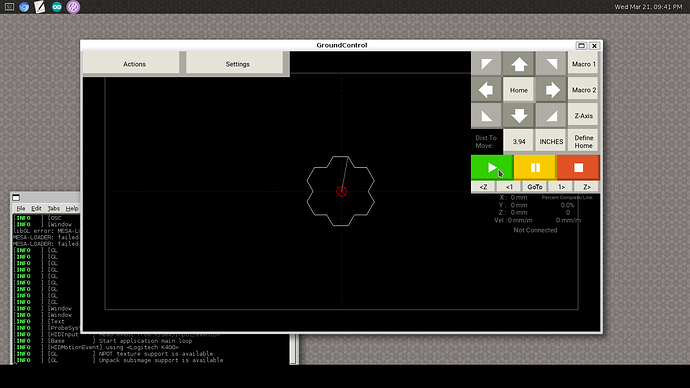Open GoTo line dialog

(x=535, y=187)
